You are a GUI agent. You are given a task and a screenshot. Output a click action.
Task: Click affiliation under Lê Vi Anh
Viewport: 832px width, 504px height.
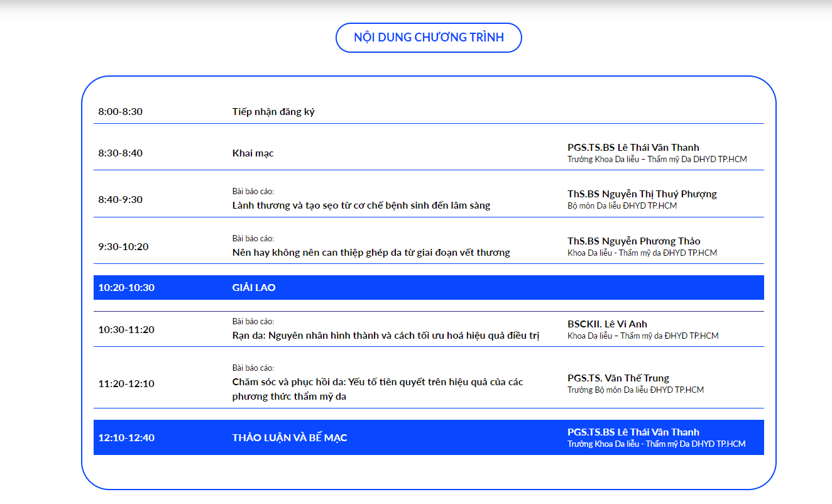[x=643, y=336]
